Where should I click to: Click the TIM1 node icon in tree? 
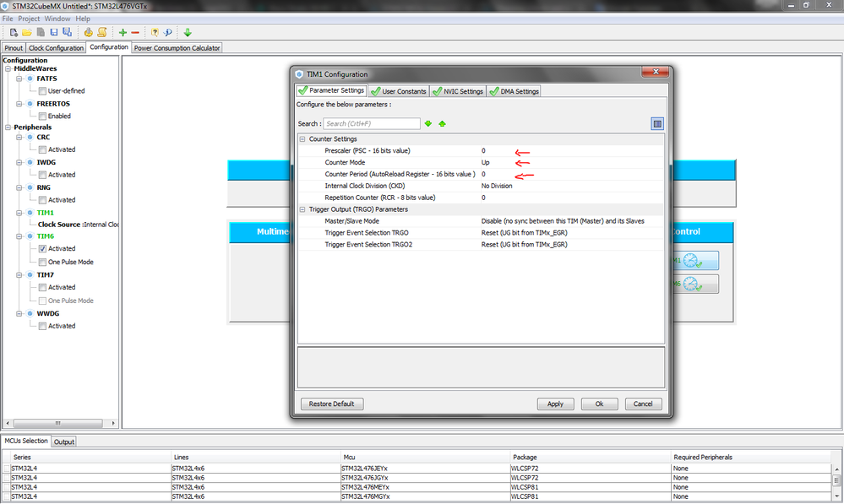[x=30, y=213]
